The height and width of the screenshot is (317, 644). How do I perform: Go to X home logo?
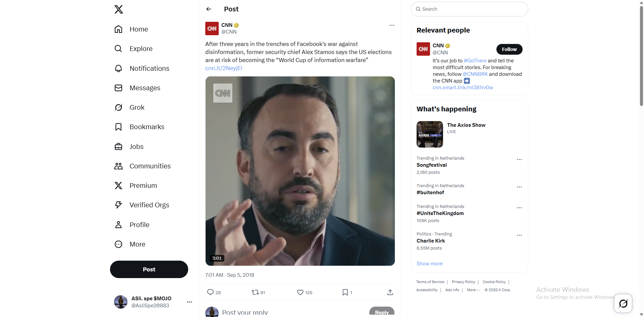pyautogui.click(x=119, y=9)
